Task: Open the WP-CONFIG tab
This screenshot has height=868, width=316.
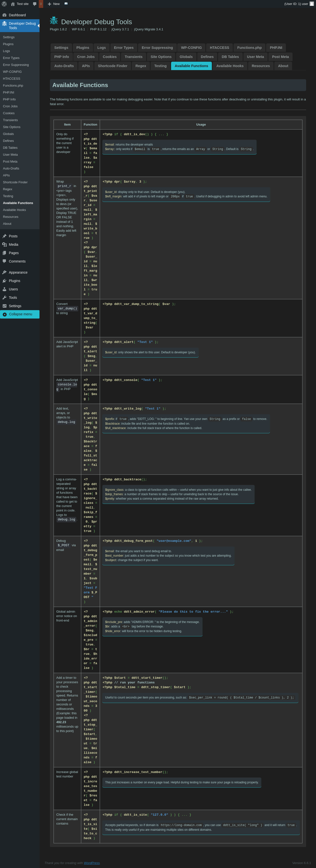Action: point(191,48)
